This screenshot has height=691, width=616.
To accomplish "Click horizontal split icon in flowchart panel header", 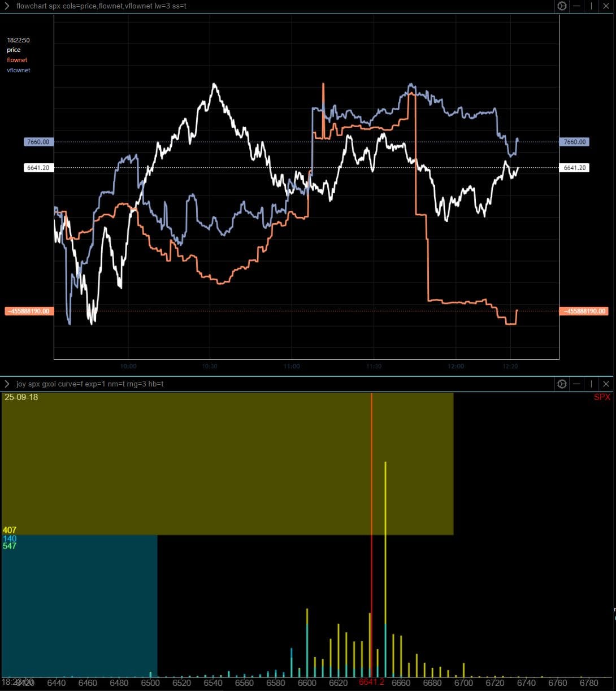I will click(576, 6).
